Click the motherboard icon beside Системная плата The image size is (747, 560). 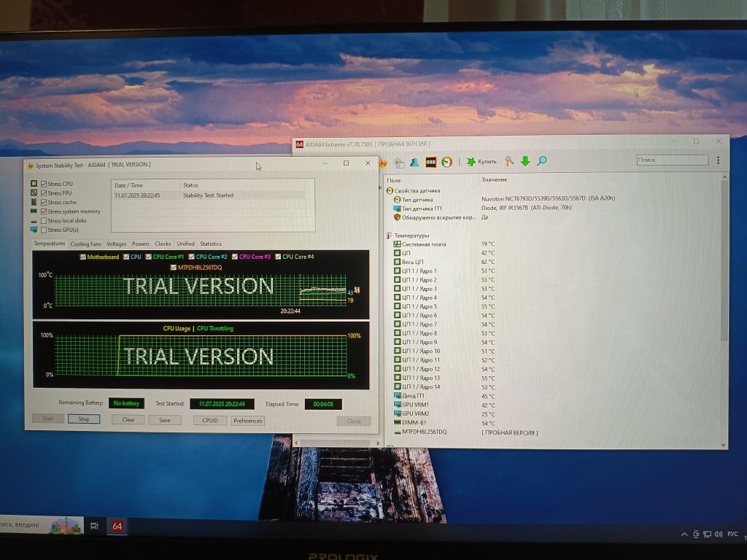click(x=397, y=244)
